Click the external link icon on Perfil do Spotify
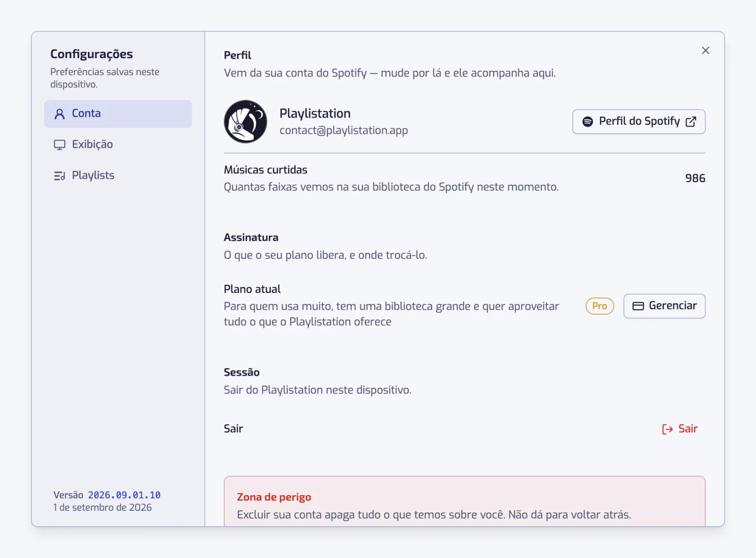This screenshot has width=756, height=558. tap(691, 122)
